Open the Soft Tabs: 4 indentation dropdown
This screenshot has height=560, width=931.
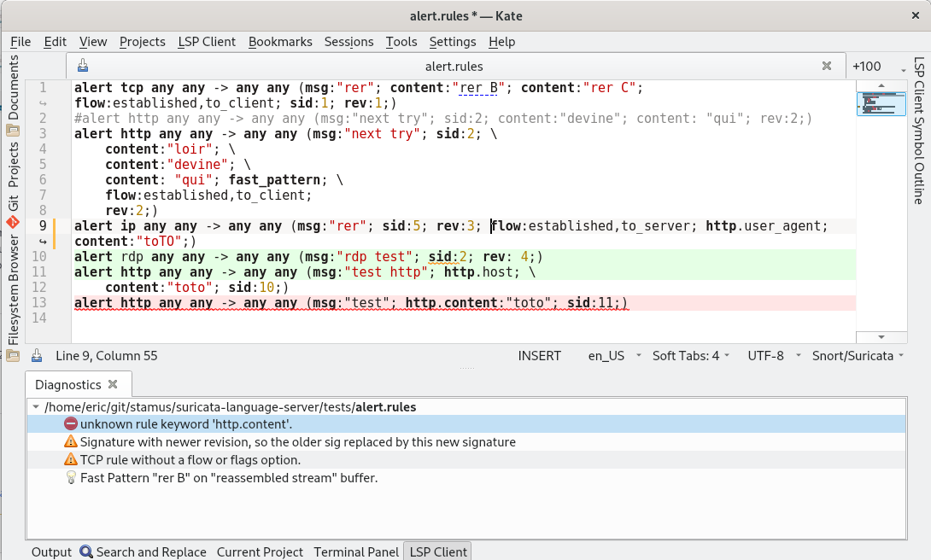click(690, 355)
